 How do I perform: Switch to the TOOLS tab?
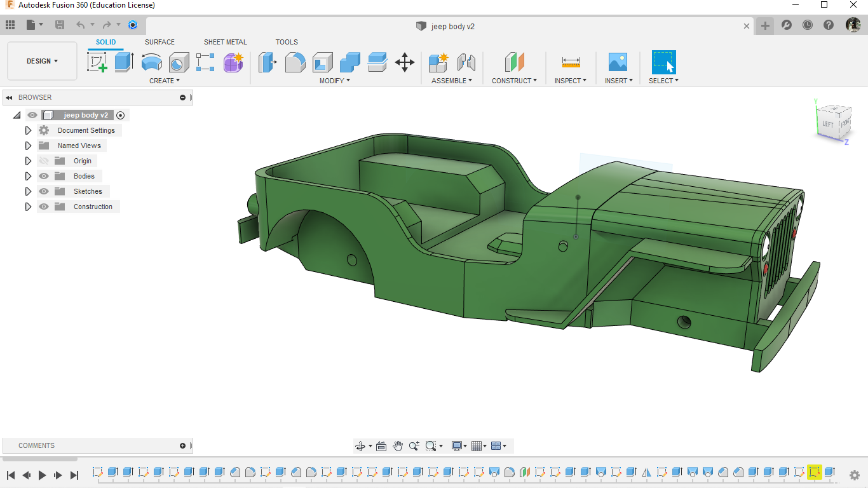(x=287, y=42)
